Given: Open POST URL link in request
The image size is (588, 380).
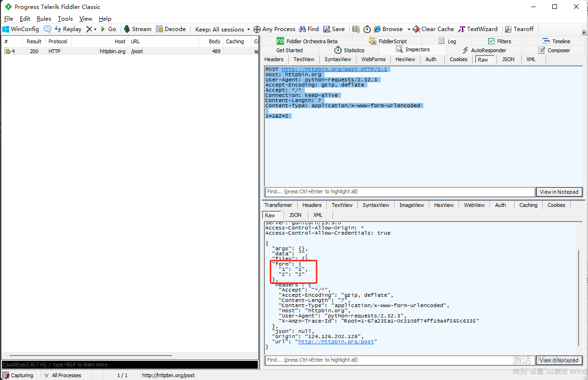Looking at the screenshot, I should pos(334,69).
